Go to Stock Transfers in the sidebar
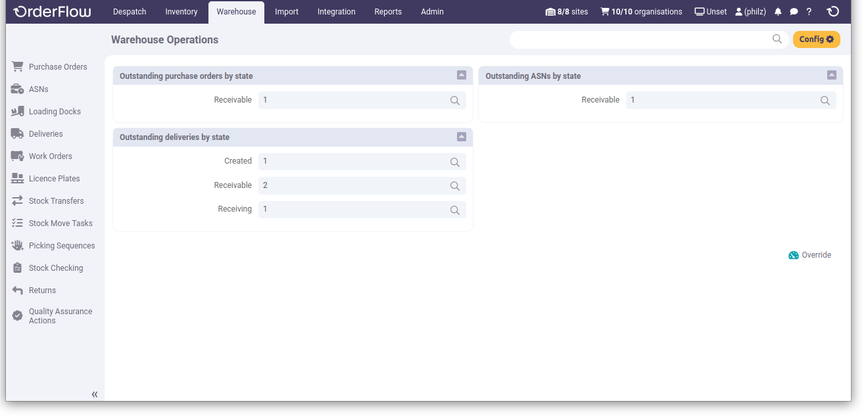868x420 pixels. (x=56, y=201)
